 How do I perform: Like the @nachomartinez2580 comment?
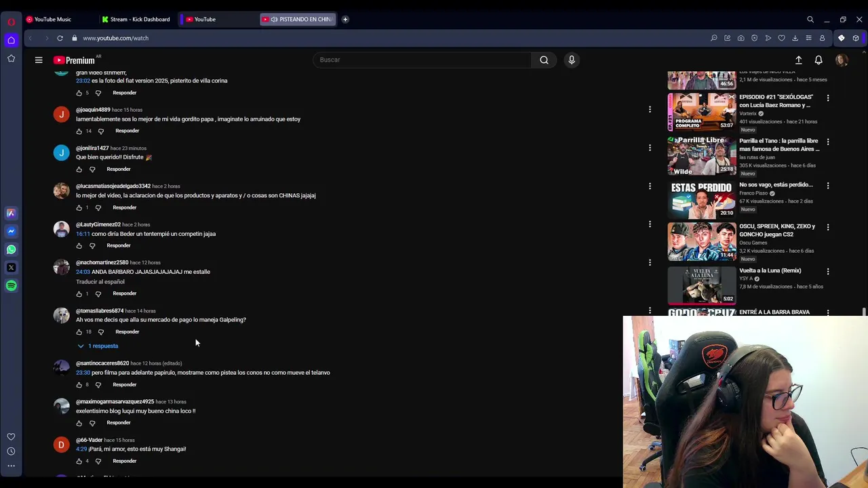79,294
